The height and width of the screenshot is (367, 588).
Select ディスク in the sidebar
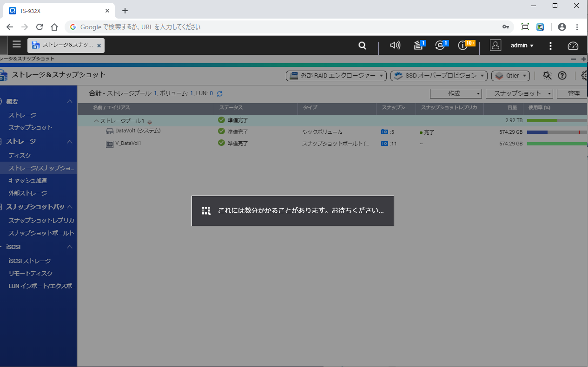[20, 155]
